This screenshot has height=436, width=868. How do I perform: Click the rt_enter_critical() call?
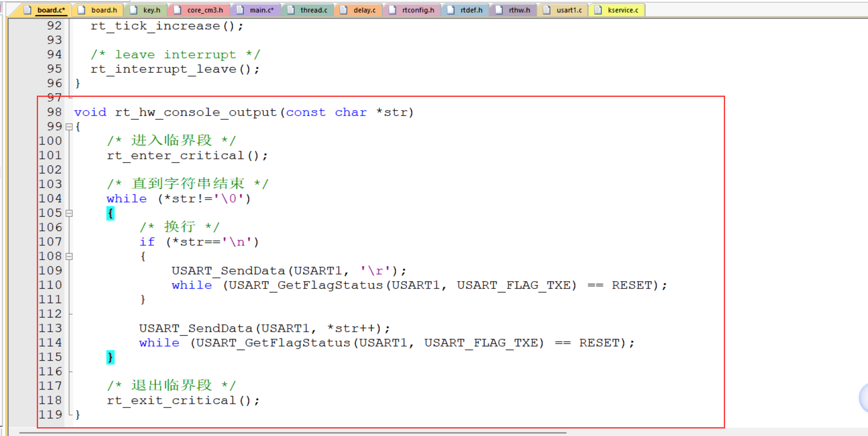[187, 156]
